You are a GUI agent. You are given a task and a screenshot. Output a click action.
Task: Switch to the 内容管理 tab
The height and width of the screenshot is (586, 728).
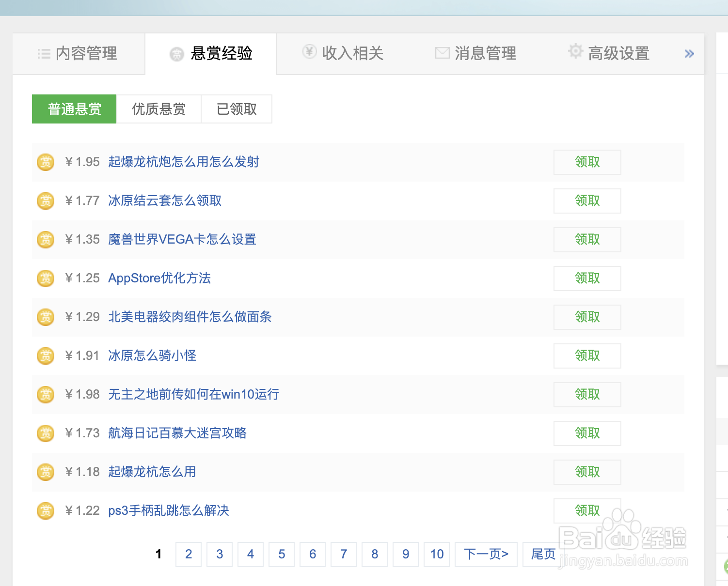[x=79, y=54]
